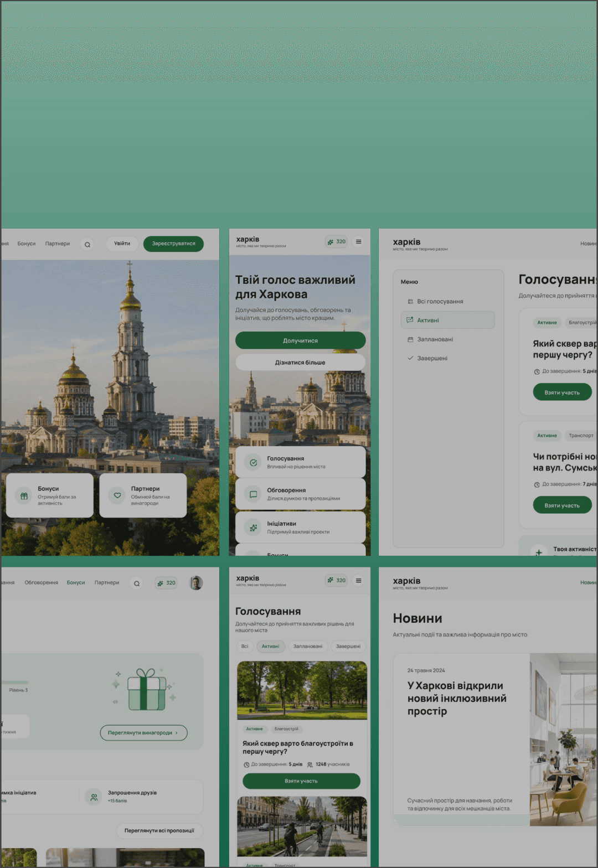This screenshot has height=868, width=598.
Task: Click the headline 'У Харкові відкрили новий інклюзивний простір'
Action: click(457, 699)
